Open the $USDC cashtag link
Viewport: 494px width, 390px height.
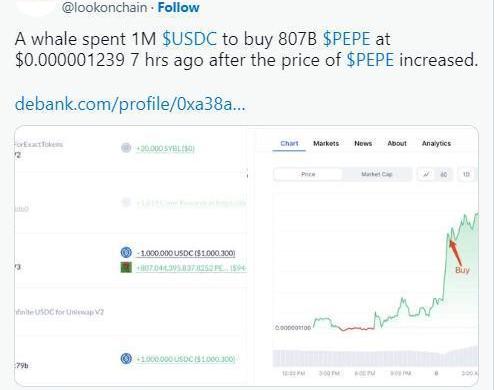pyautogui.click(x=189, y=39)
